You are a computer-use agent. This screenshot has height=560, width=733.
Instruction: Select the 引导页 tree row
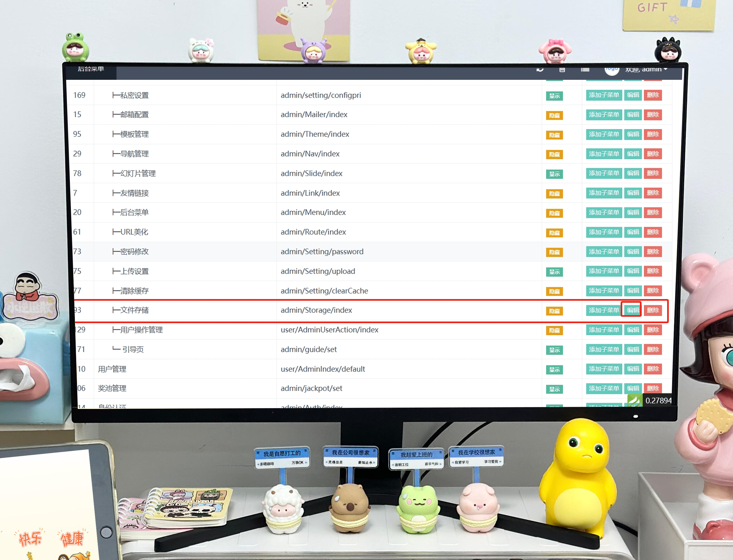pyautogui.click(x=133, y=349)
